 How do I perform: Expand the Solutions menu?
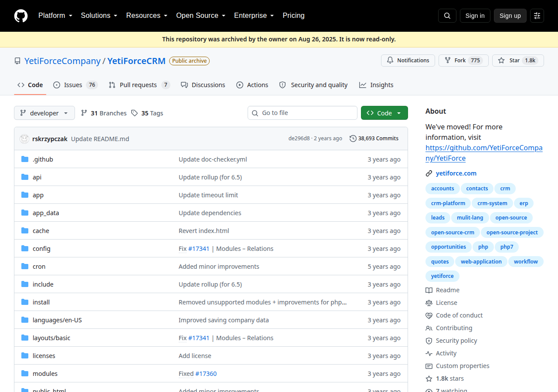point(99,16)
